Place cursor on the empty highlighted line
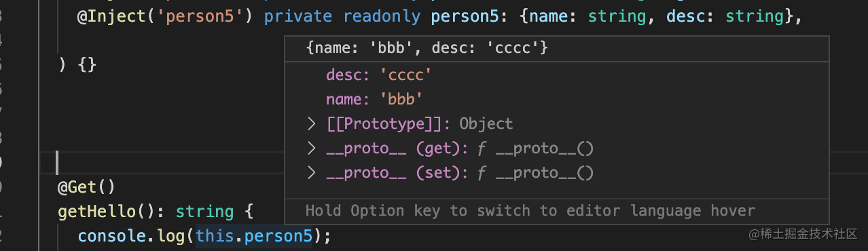Screen dimensions: 868x251 pyautogui.click(x=170, y=163)
